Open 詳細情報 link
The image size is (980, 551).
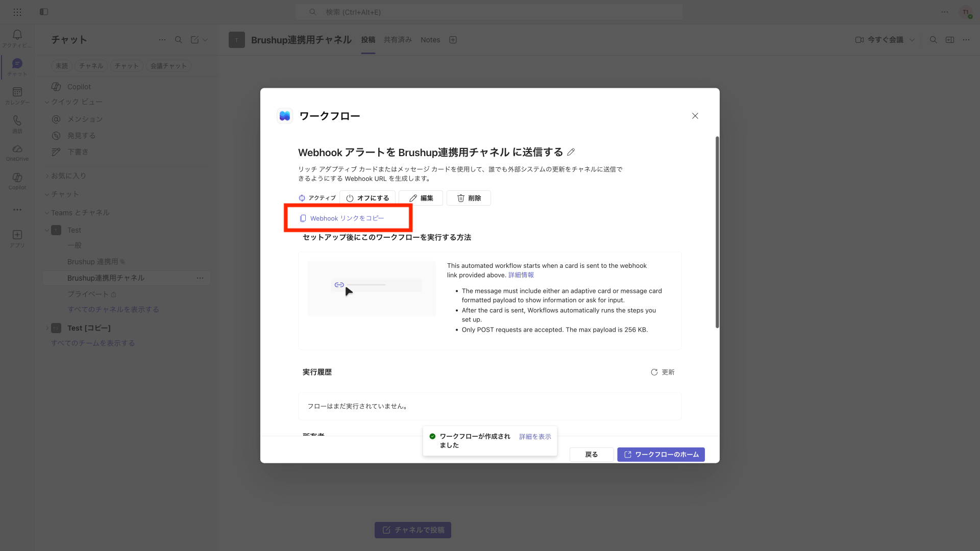(x=521, y=275)
